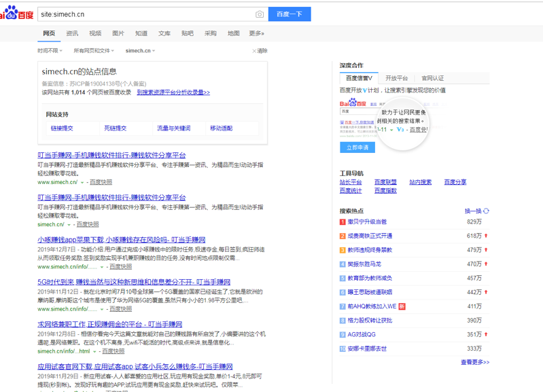Click 查看更多>> under hot searches

(x=475, y=362)
